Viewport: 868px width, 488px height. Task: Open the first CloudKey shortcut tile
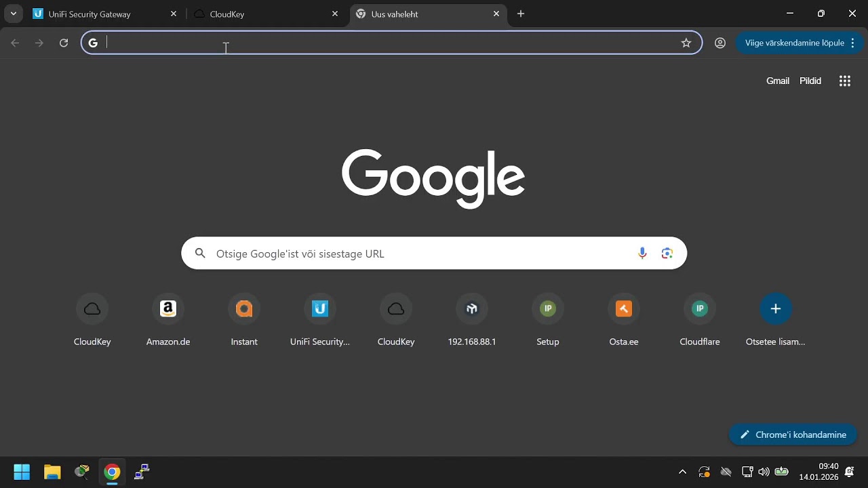[x=92, y=320]
